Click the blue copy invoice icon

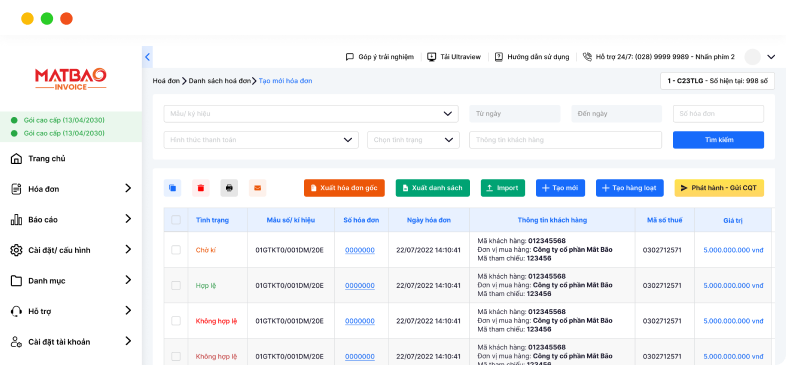[172, 188]
